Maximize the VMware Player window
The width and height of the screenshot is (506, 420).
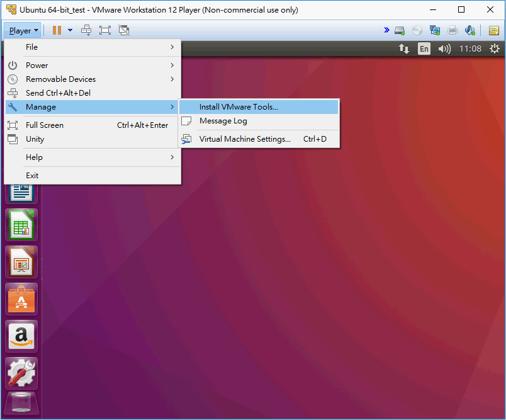(x=461, y=9)
